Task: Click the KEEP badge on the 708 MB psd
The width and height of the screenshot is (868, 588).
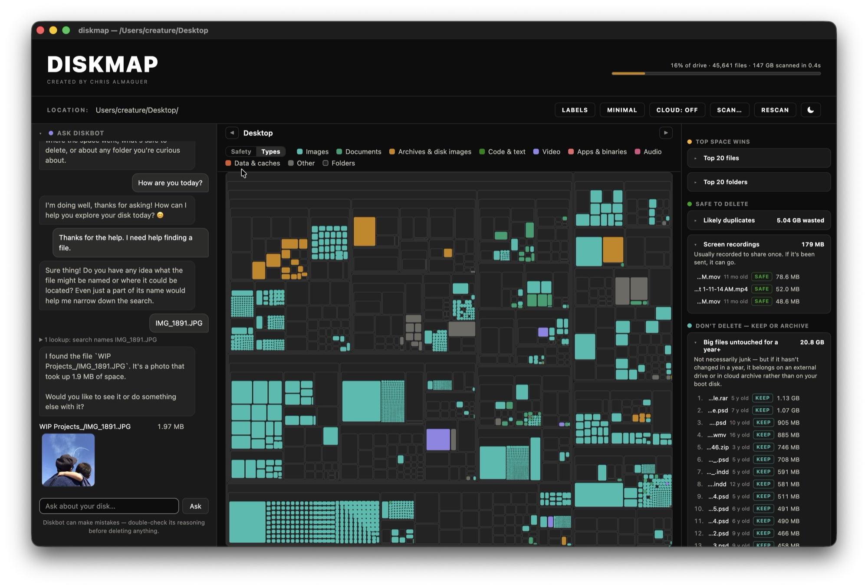Action: pos(763,460)
